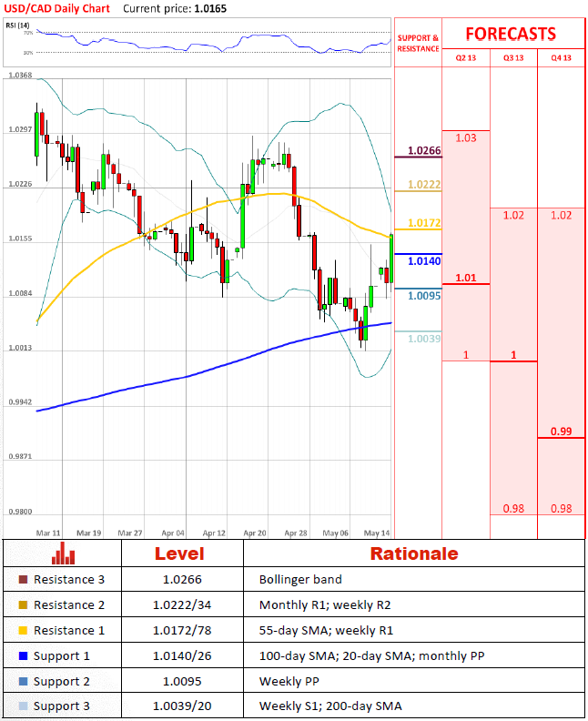Click the 1.0172 resistance level label
The height and width of the screenshot is (721, 588).
tap(424, 223)
